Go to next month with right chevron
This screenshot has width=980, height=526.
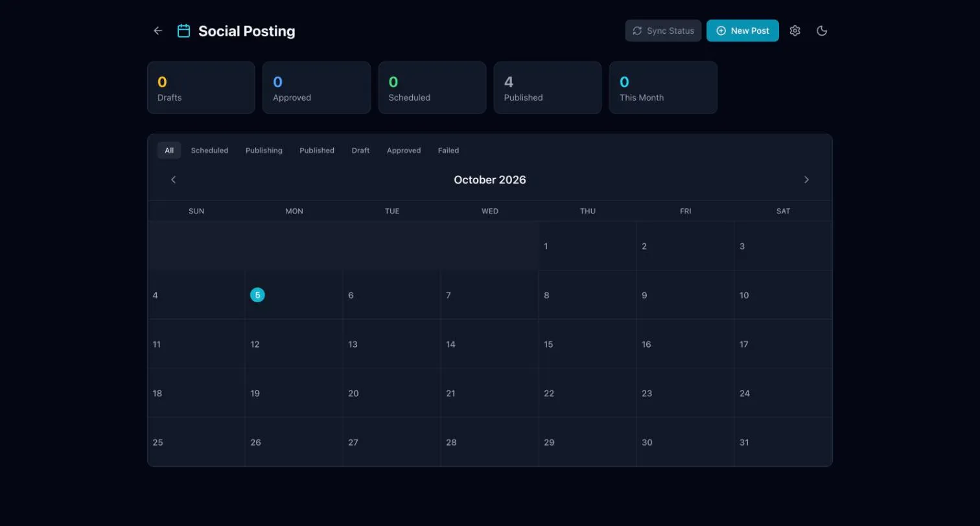[806, 180]
